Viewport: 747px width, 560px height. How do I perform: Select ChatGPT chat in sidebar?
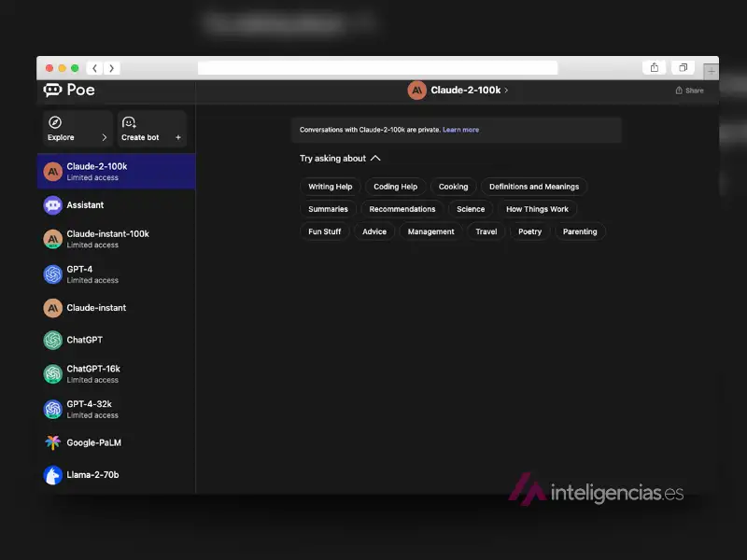[x=116, y=340]
